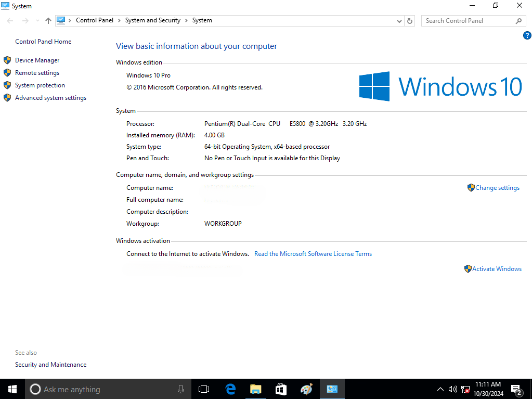The width and height of the screenshot is (532, 399).
Task: Click the Search Control Panel field
Action: [468, 21]
